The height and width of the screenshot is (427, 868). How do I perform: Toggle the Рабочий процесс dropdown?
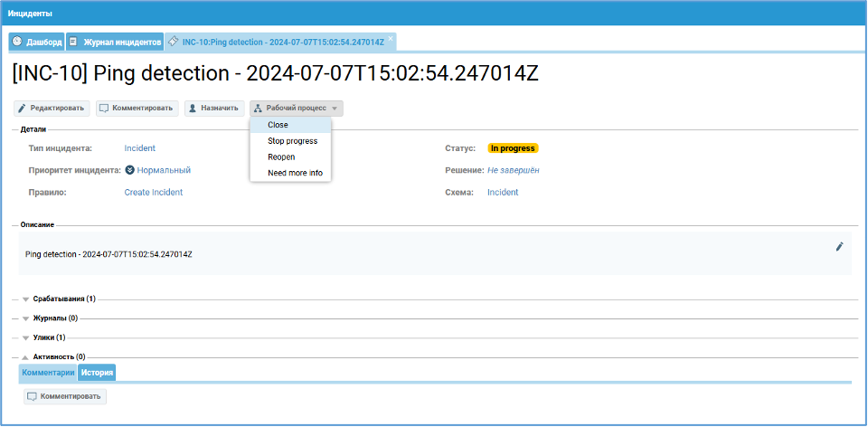(297, 109)
